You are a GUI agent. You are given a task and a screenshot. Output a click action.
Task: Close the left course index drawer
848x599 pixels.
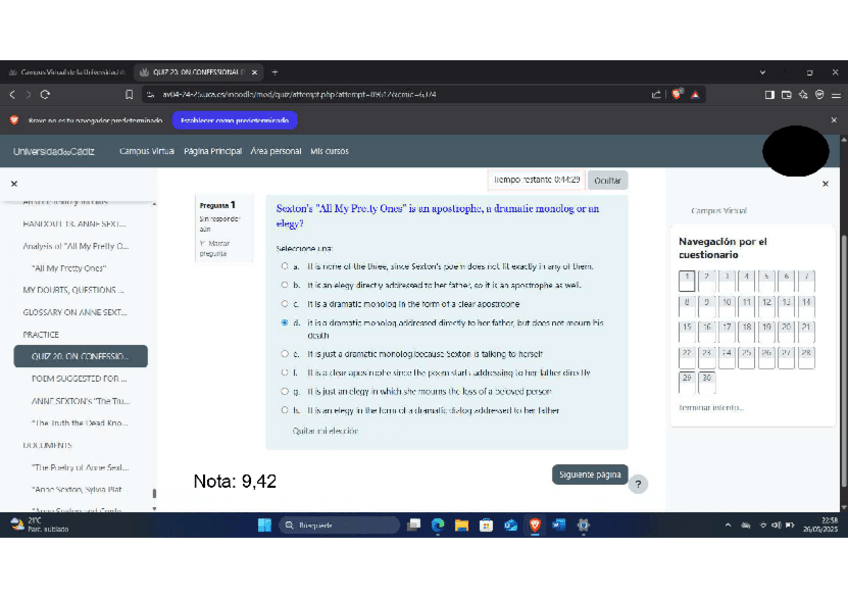pyautogui.click(x=14, y=184)
